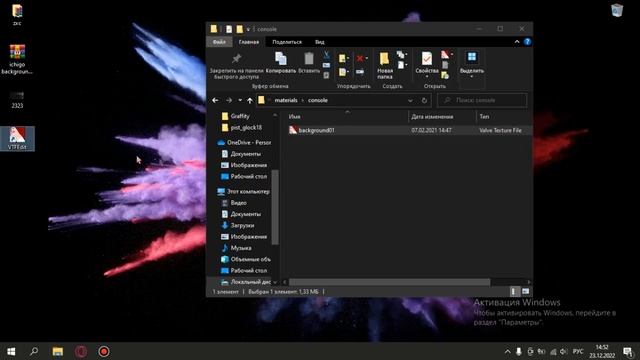Go up one folder level arrow
Screen dimensions: 640x360
click(x=249, y=100)
